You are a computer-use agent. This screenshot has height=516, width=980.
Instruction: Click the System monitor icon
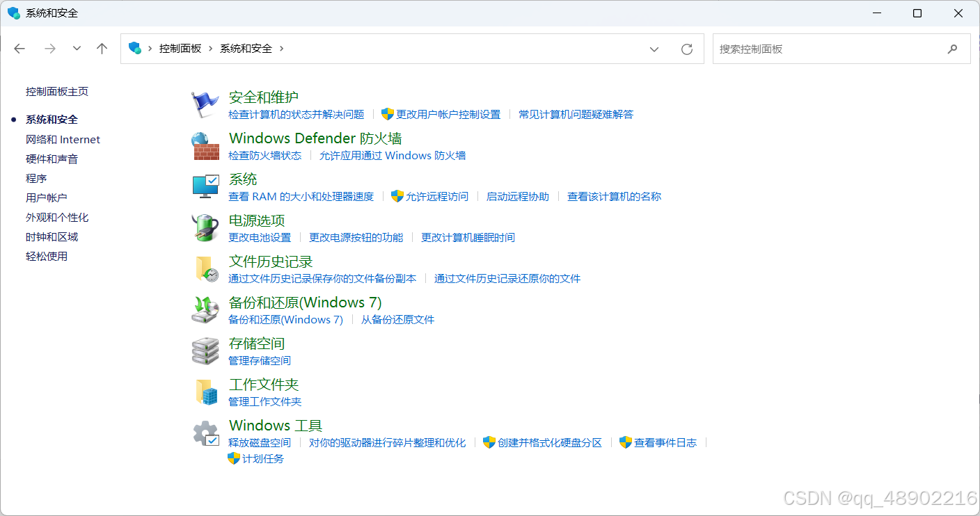[205, 186]
